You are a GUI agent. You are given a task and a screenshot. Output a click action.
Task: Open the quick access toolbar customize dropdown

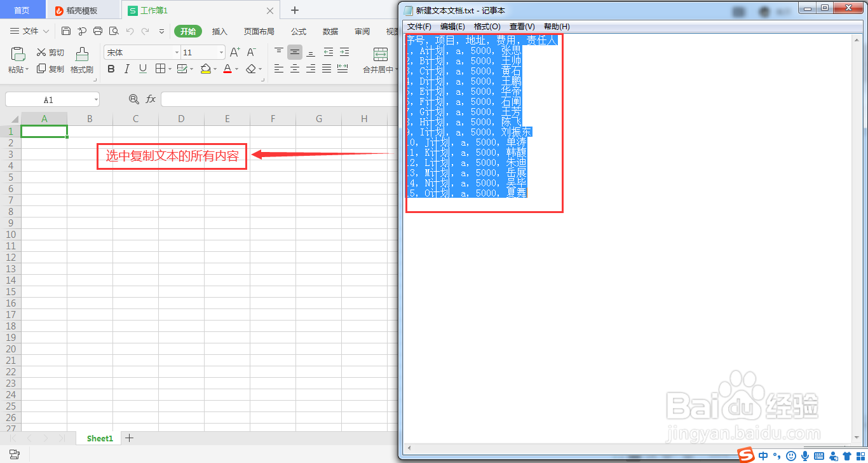coord(161,31)
